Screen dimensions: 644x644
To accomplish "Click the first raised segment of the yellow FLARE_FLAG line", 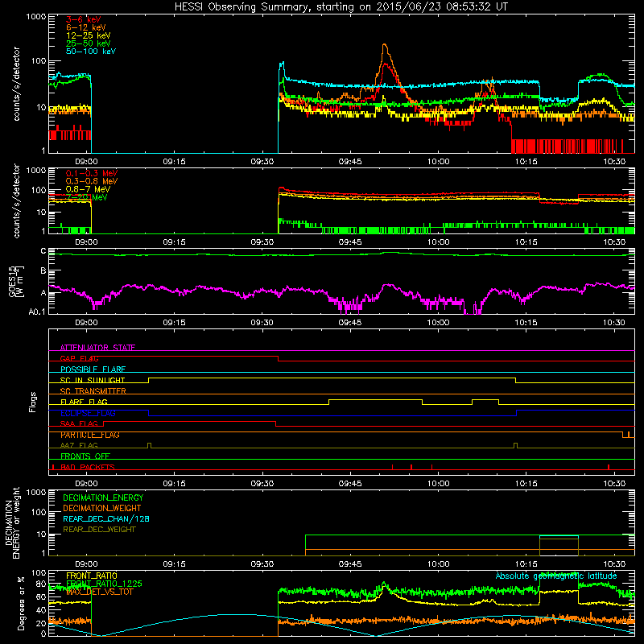I will tap(375, 399).
